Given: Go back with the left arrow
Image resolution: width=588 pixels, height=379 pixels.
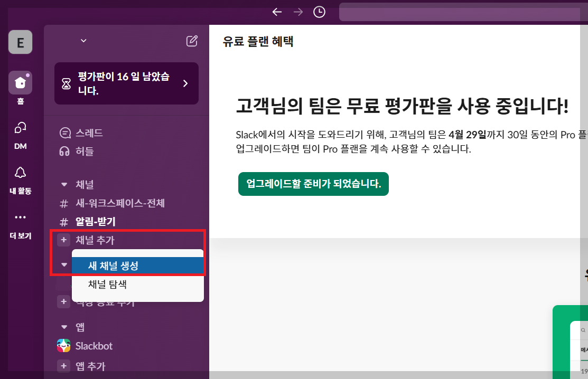Looking at the screenshot, I should (277, 12).
